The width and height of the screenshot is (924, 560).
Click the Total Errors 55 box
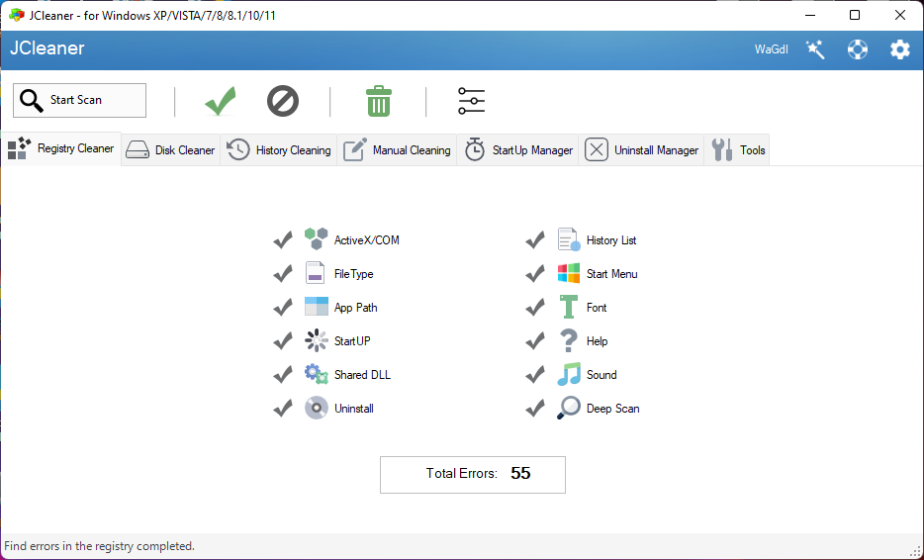(473, 475)
